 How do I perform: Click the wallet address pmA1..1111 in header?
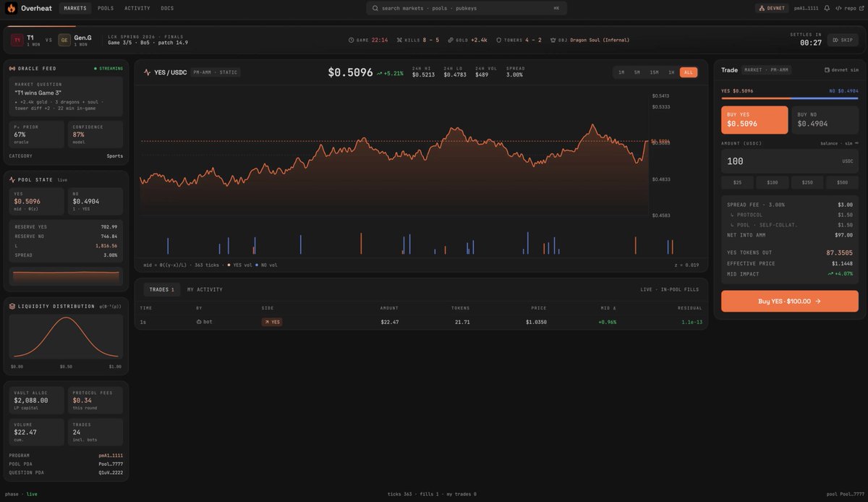806,8
